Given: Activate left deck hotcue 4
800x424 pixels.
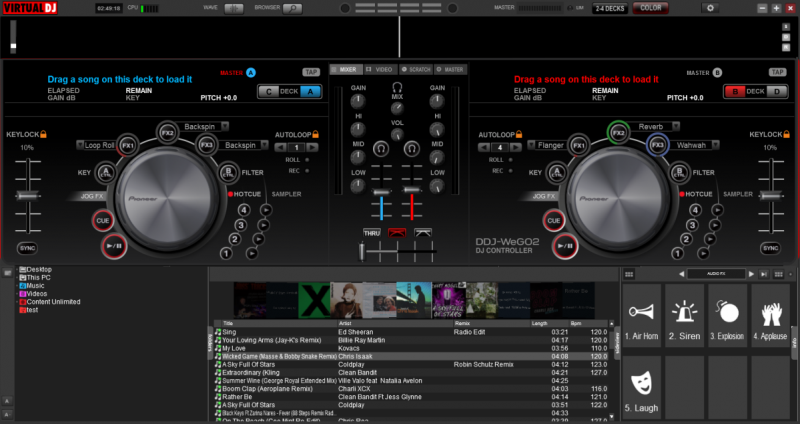Looking at the screenshot, I should pyautogui.click(x=244, y=210).
